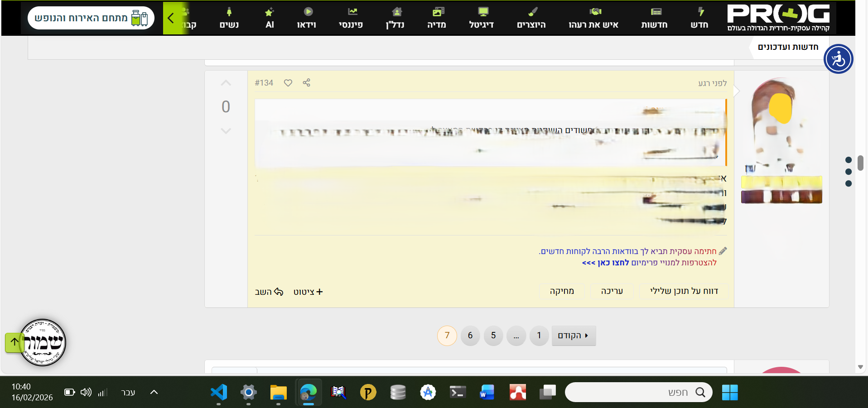Share the post via the share icon
Image resolution: width=868 pixels, height=408 pixels.
(x=306, y=83)
